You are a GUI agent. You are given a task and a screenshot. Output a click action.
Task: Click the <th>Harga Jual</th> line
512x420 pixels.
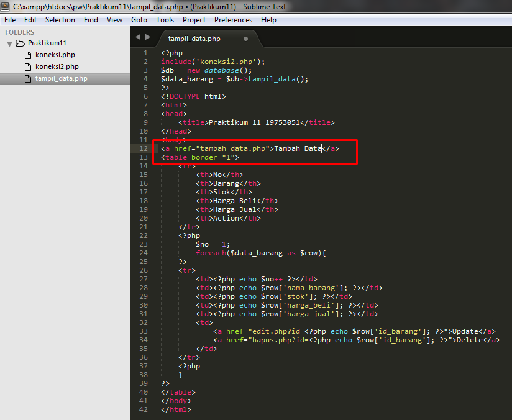[237, 209]
